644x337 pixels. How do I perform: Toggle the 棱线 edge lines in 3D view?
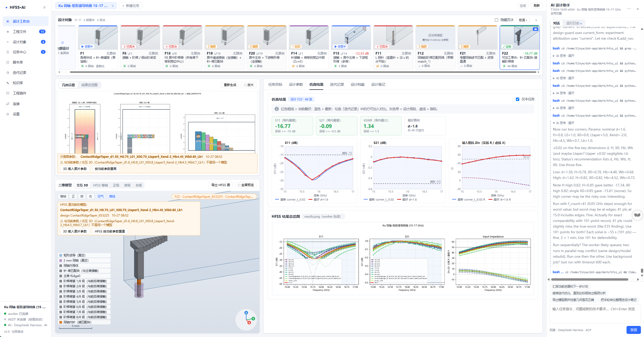click(x=112, y=196)
